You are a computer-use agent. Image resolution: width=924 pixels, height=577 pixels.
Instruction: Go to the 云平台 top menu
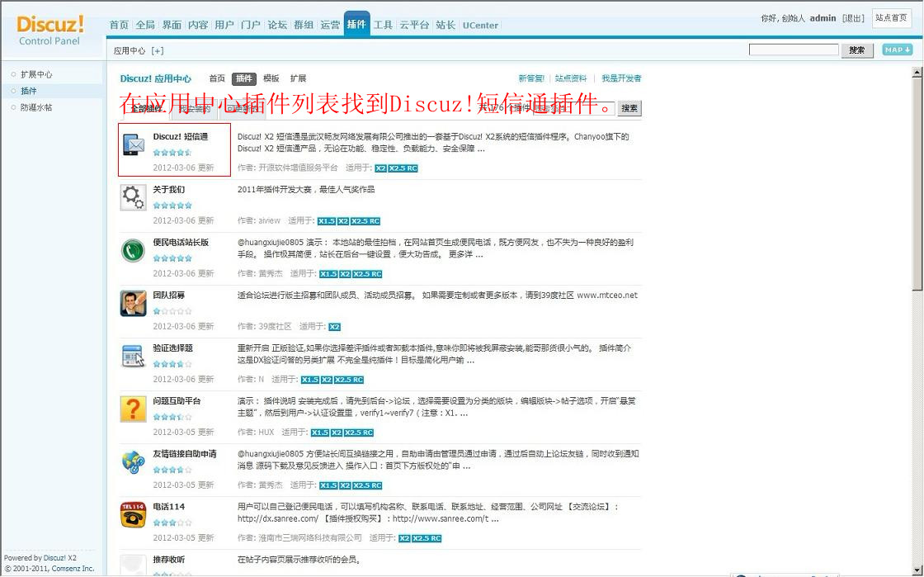click(414, 25)
